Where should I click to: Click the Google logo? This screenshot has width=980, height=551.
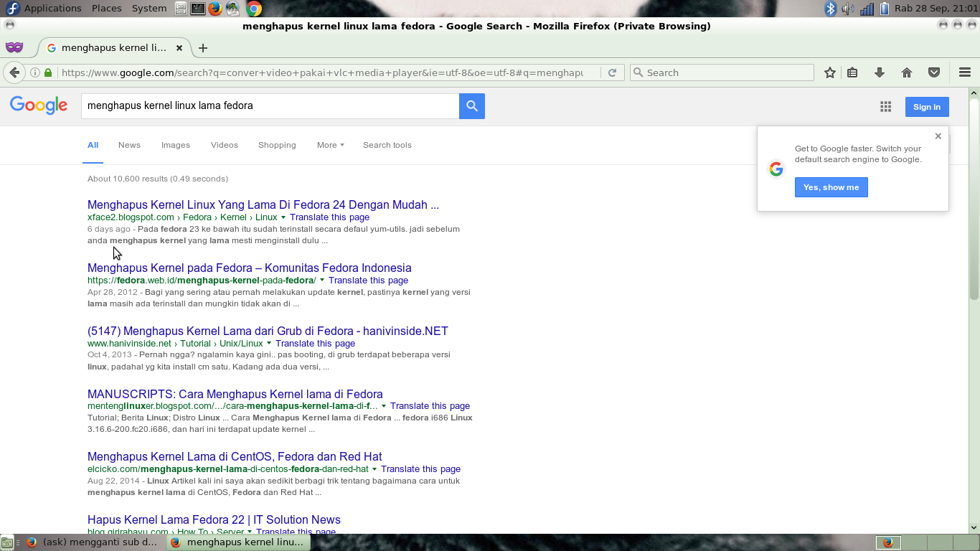click(x=39, y=105)
